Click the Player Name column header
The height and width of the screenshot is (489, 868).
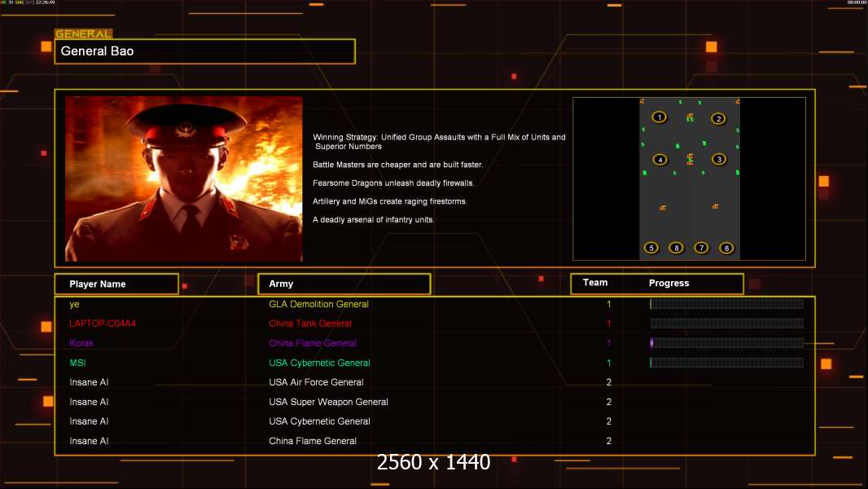point(116,284)
